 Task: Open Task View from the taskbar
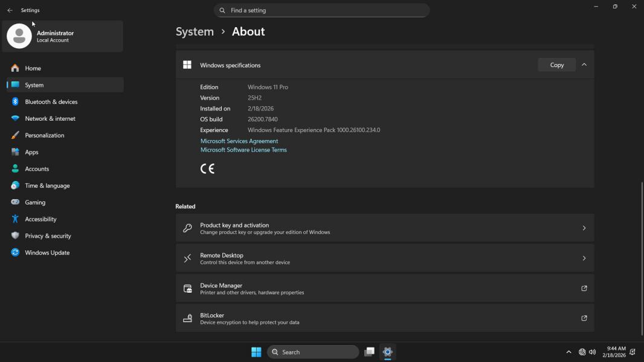(369, 352)
